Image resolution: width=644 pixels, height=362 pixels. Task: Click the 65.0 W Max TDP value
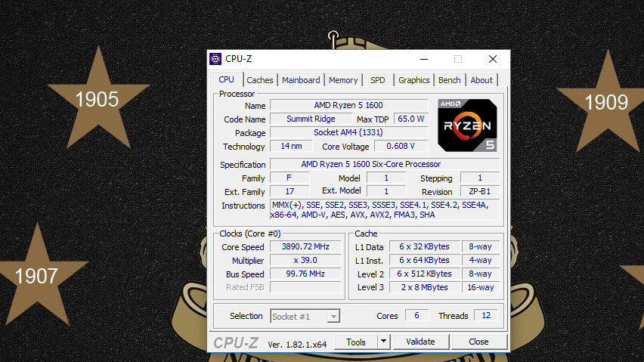click(410, 119)
